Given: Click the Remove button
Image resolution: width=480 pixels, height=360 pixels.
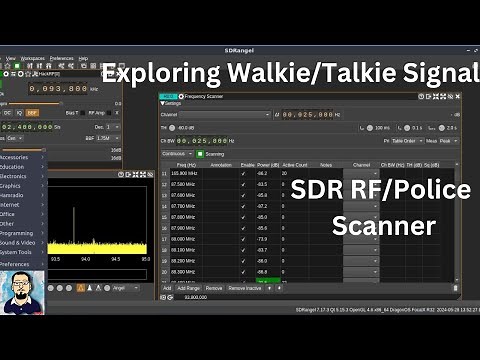Looking at the screenshot, I should 214,288.
